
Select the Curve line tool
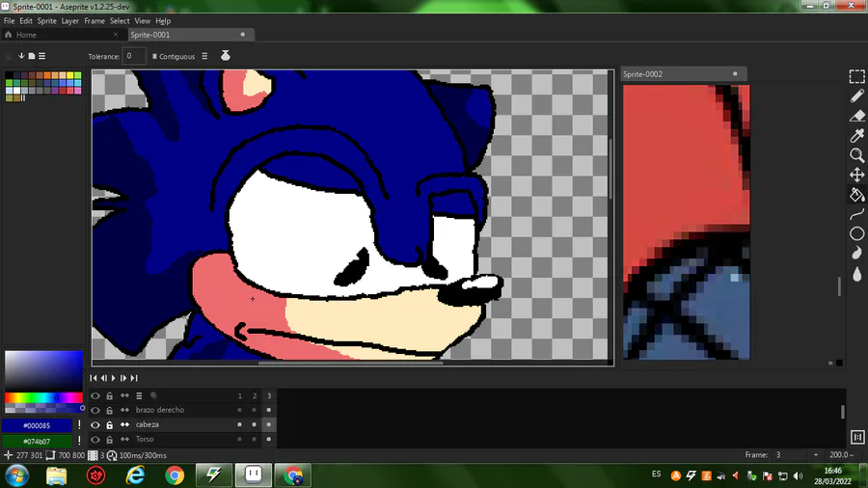click(857, 214)
